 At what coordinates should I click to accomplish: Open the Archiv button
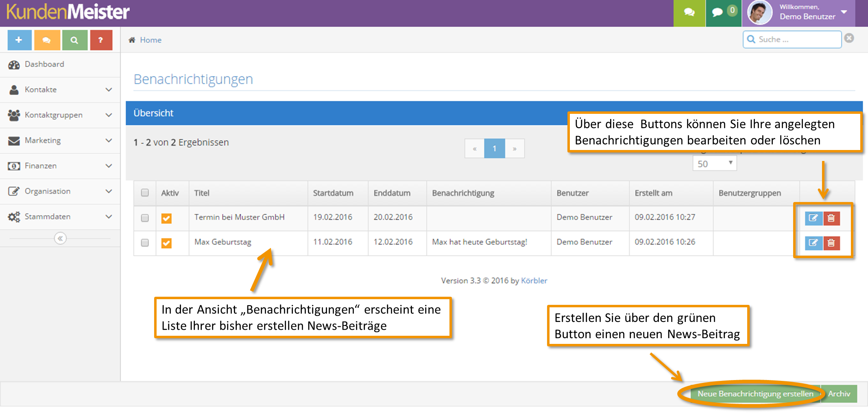pos(839,393)
